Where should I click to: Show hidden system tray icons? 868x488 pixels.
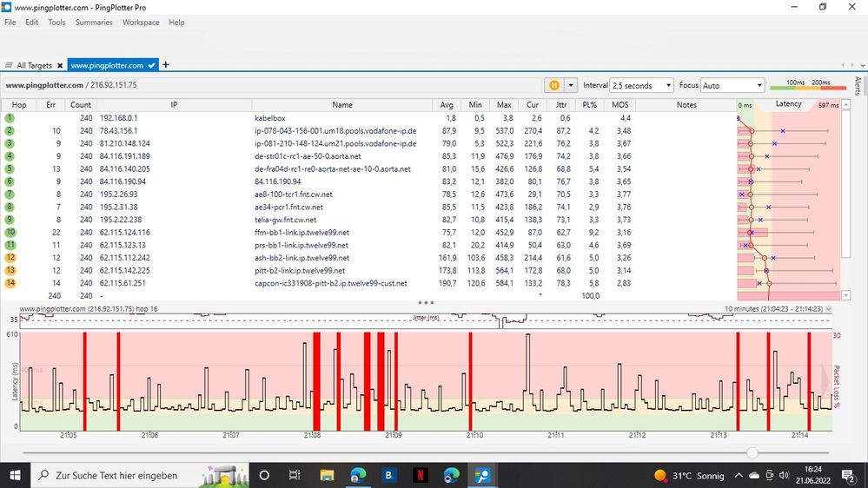click(x=739, y=475)
